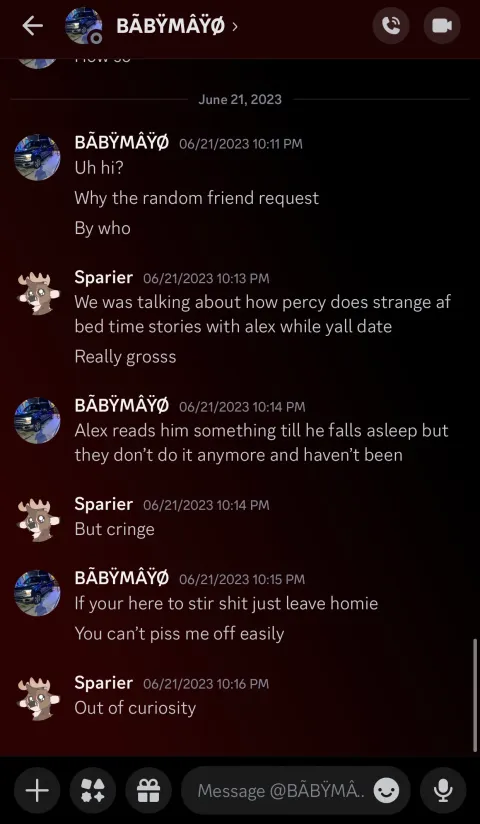Viewport: 480px width, 824px height.
Task: Open the plus attachment menu
Action: pos(37,790)
